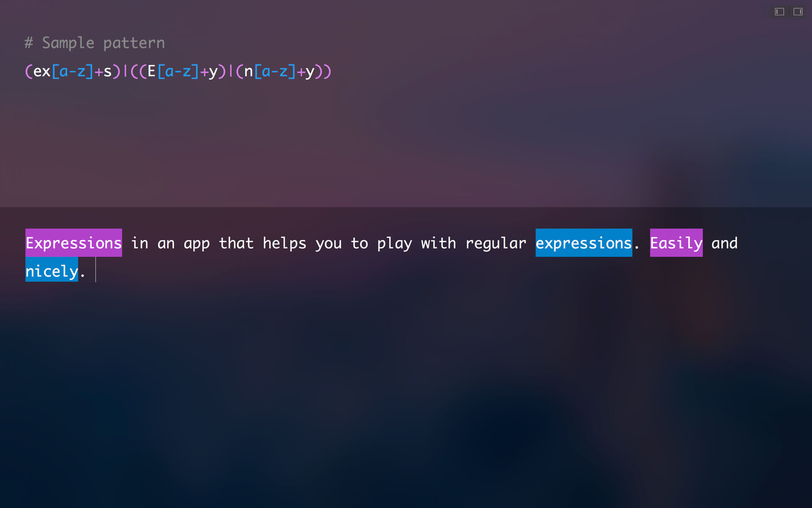This screenshot has height=508, width=812.
Task: Click the purple highlighted 'Expressions' match
Action: pyautogui.click(x=74, y=243)
